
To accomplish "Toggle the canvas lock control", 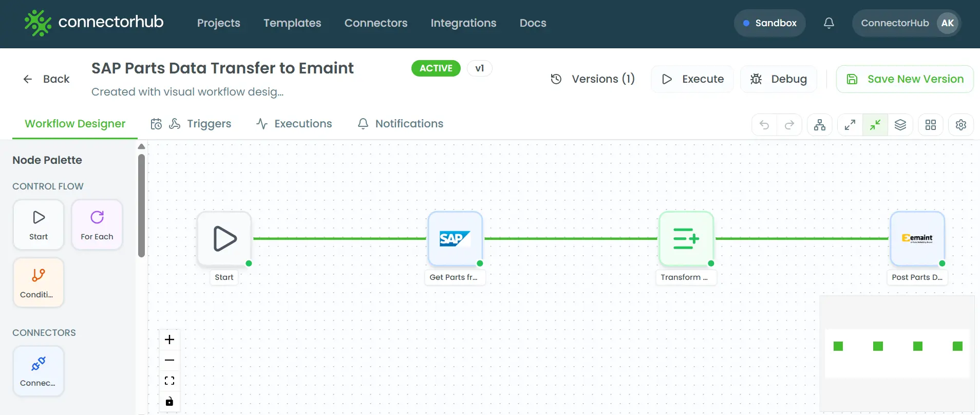I will point(169,401).
